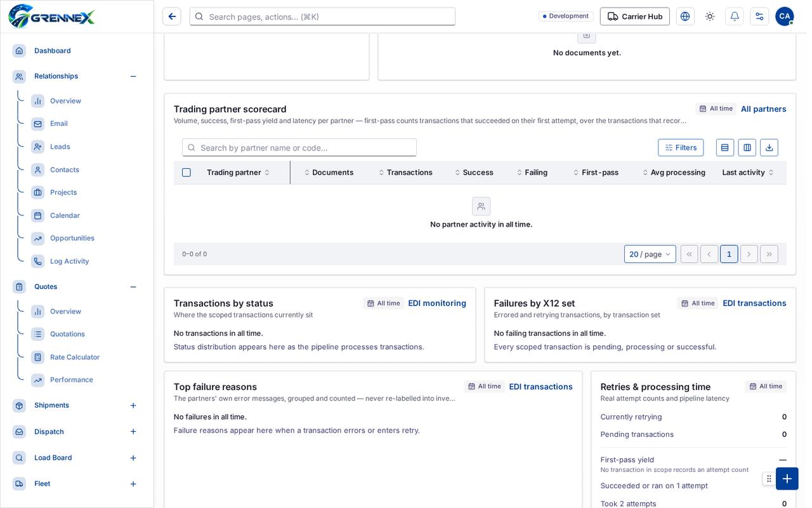Image resolution: width=812 pixels, height=508 pixels.
Task: Open the settings sliders icon in header
Action: point(759,17)
